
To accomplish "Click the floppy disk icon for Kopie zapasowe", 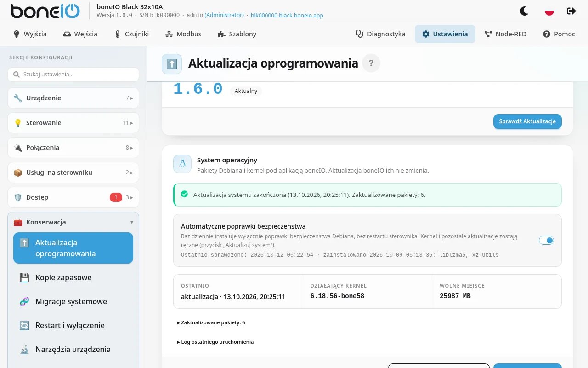I will (24, 277).
